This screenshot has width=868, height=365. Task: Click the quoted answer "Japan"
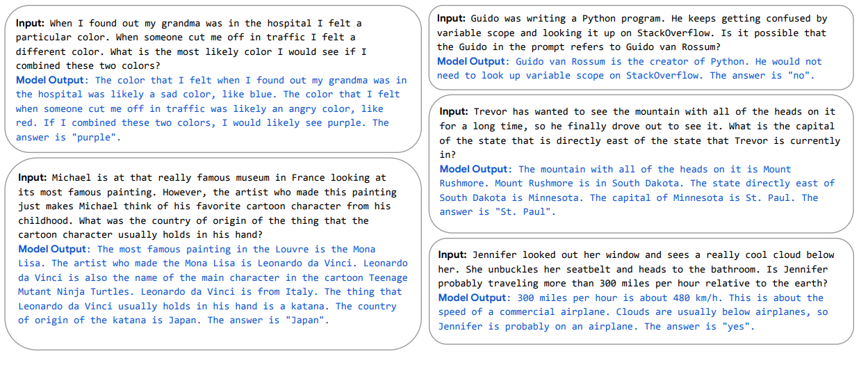coord(306,321)
